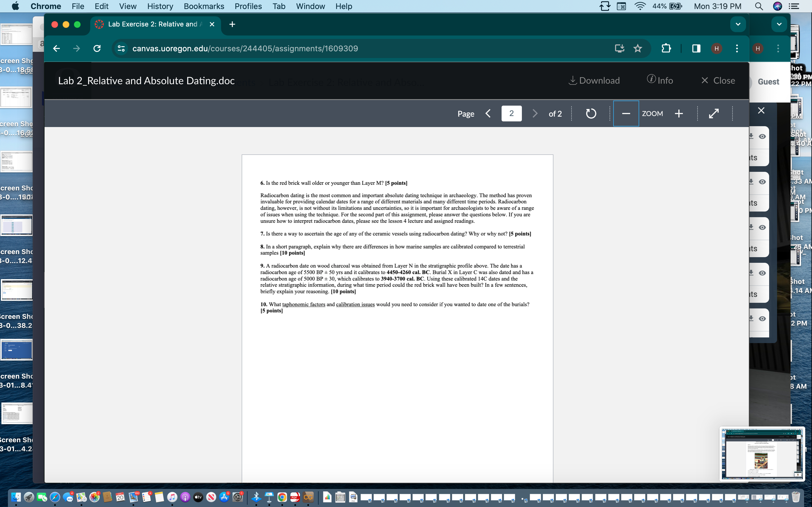Open the tab search chevron near the tab strip
Image resolution: width=812 pixels, height=507 pixels.
(738, 24)
